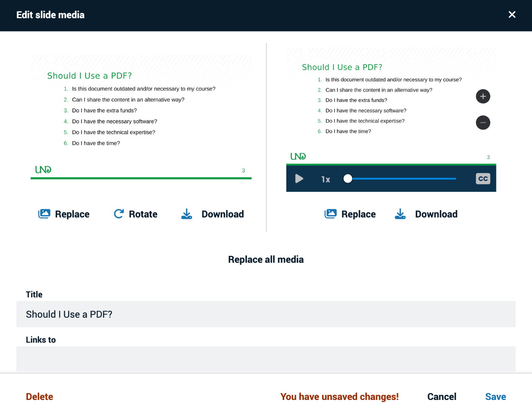Select the Replace icon under the left slide
The width and height of the screenshot is (532, 417).
tap(44, 213)
